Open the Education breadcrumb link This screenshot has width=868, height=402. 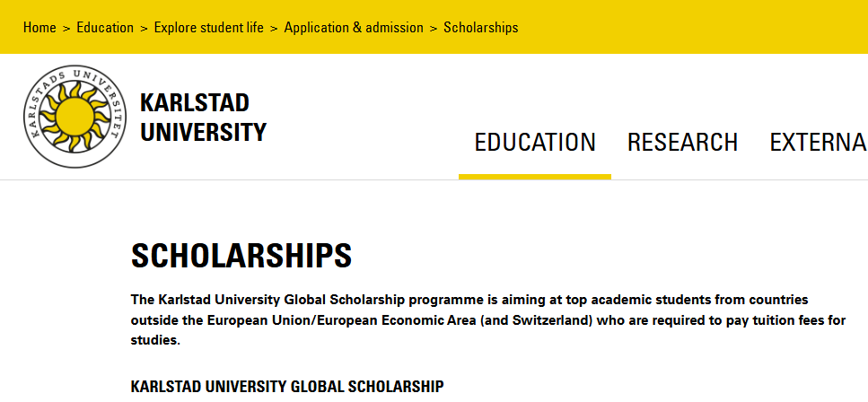click(x=105, y=28)
